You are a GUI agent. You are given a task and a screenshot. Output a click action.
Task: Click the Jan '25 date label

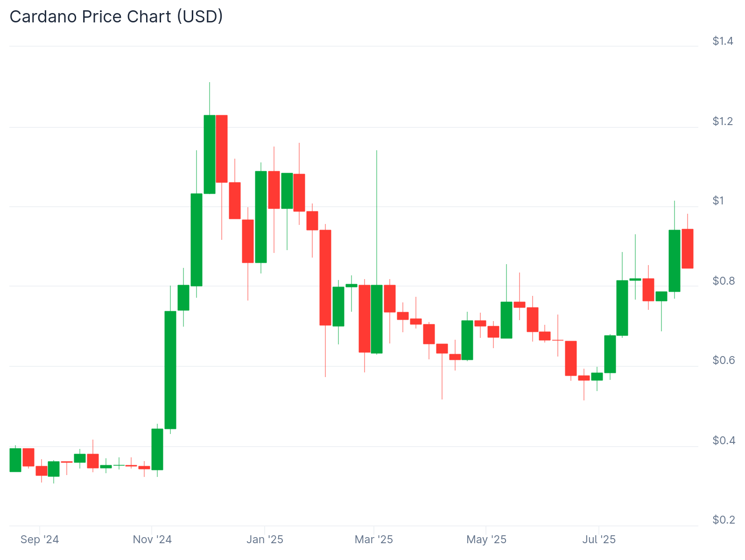pos(265,540)
